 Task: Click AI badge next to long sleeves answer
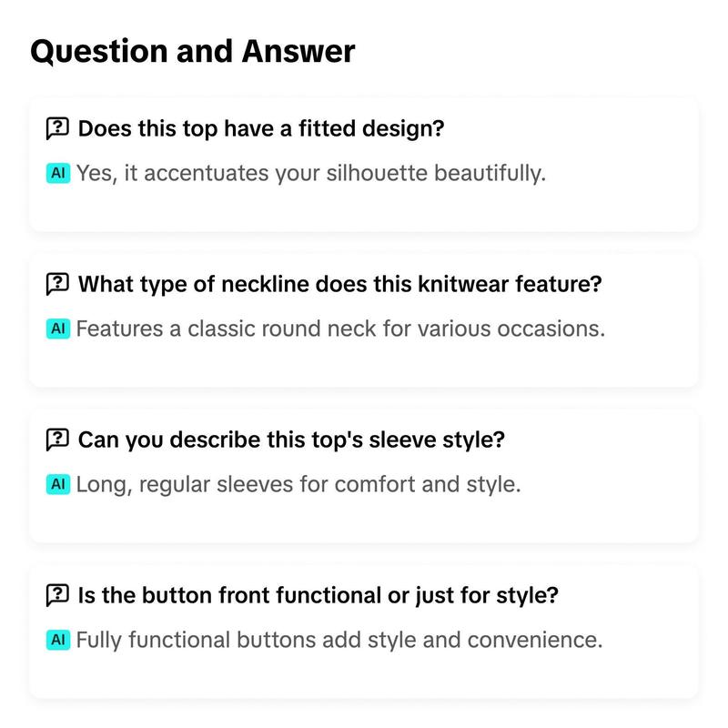(x=58, y=484)
